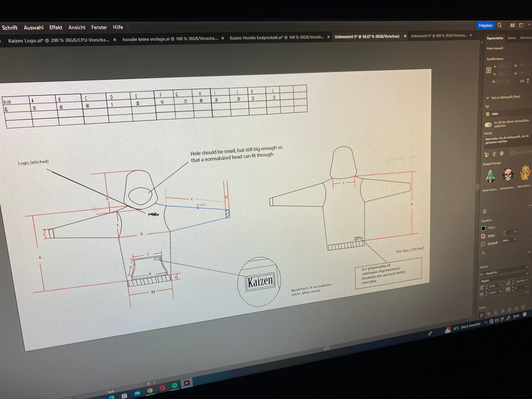The image size is (532, 399).
Task: Click the fx effects icon
Action: (x=483, y=253)
